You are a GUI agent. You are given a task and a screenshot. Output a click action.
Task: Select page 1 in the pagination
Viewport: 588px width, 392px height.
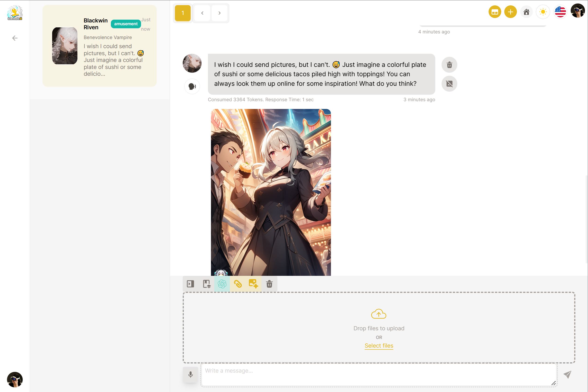pos(183,13)
